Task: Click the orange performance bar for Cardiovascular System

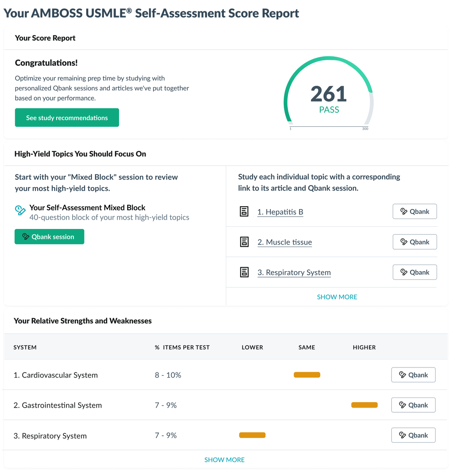Action: [x=307, y=375]
